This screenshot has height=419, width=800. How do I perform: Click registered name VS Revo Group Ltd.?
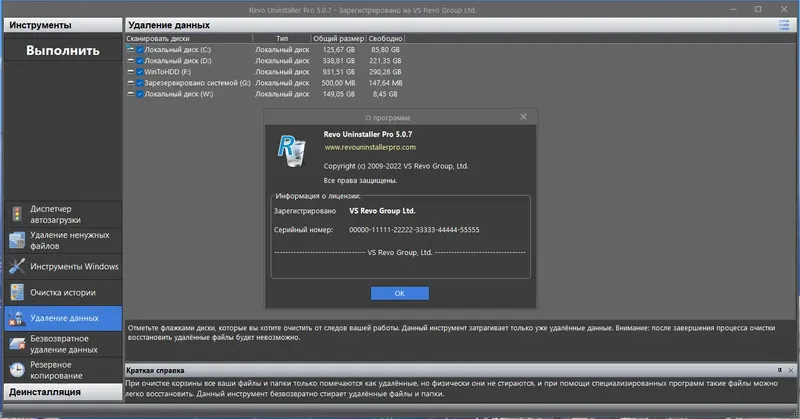click(382, 211)
